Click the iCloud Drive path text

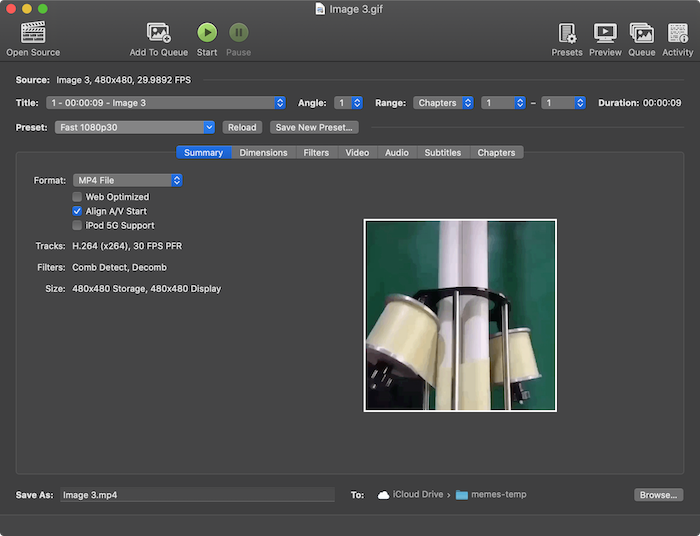(x=418, y=494)
